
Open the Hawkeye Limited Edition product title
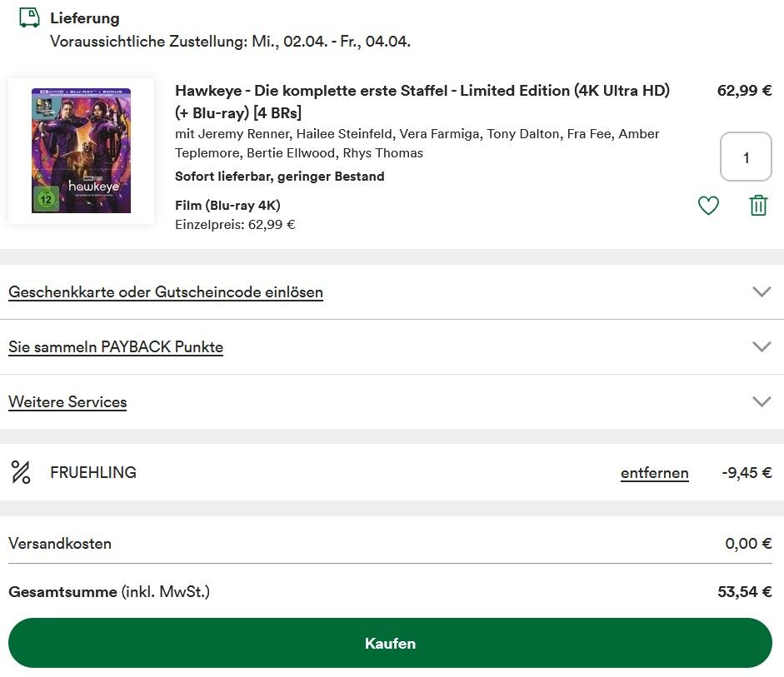[422, 102]
